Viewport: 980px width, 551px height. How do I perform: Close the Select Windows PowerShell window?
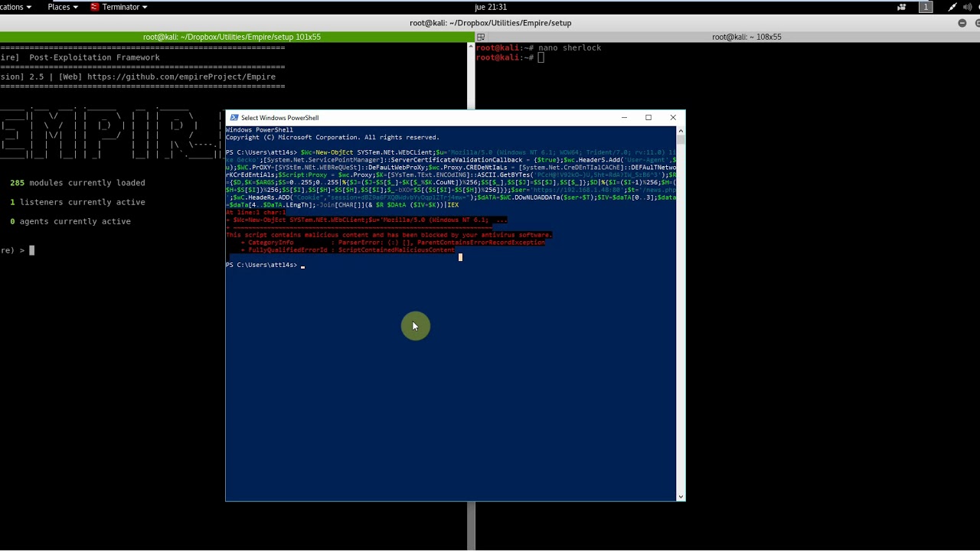point(673,118)
